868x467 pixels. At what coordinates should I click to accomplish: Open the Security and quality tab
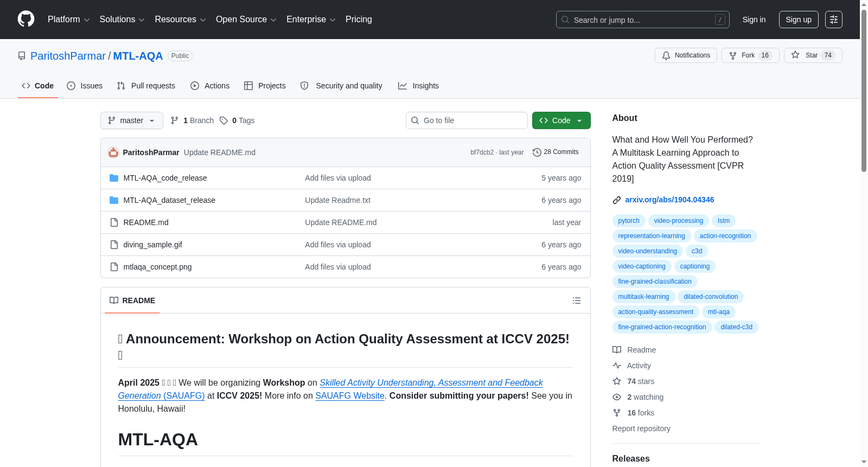point(341,86)
